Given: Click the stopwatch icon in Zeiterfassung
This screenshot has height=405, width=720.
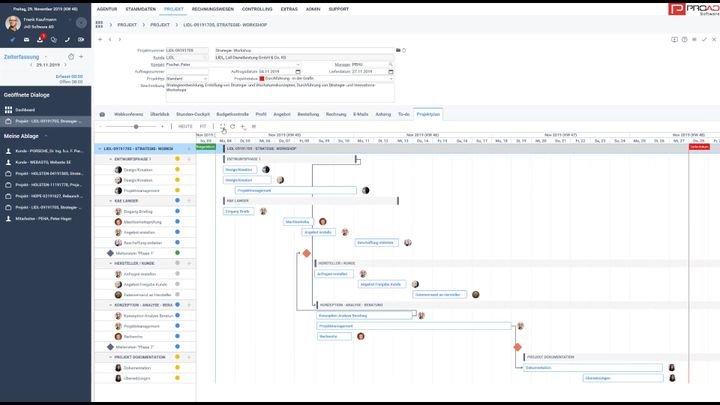Looking at the screenshot, I should (70, 57).
